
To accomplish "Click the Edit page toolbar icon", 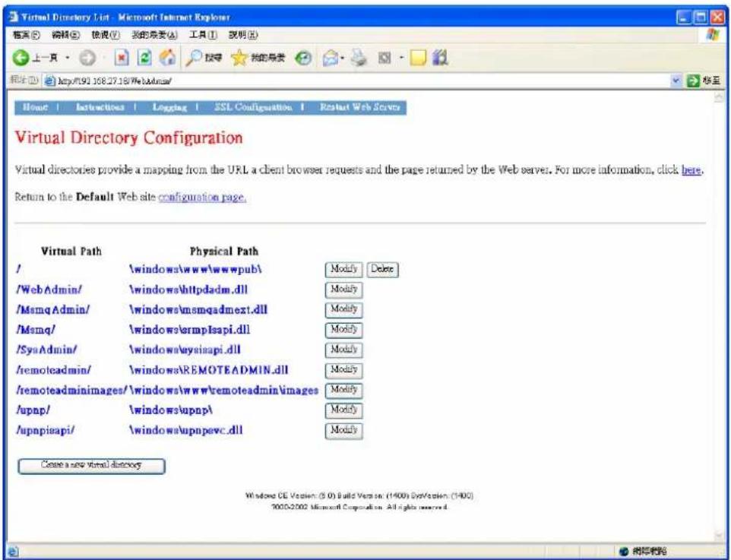I will [x=384, y=58].
